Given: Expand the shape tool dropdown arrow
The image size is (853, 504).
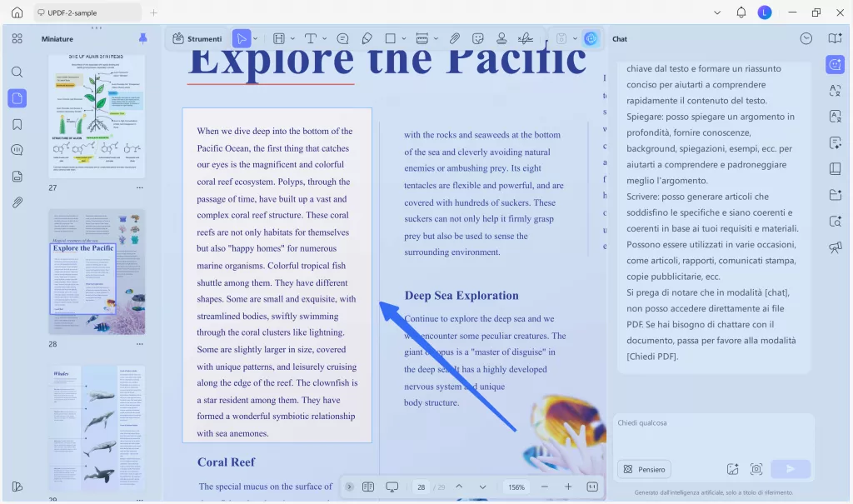Looking at the screenshot, I should [404, 38].
